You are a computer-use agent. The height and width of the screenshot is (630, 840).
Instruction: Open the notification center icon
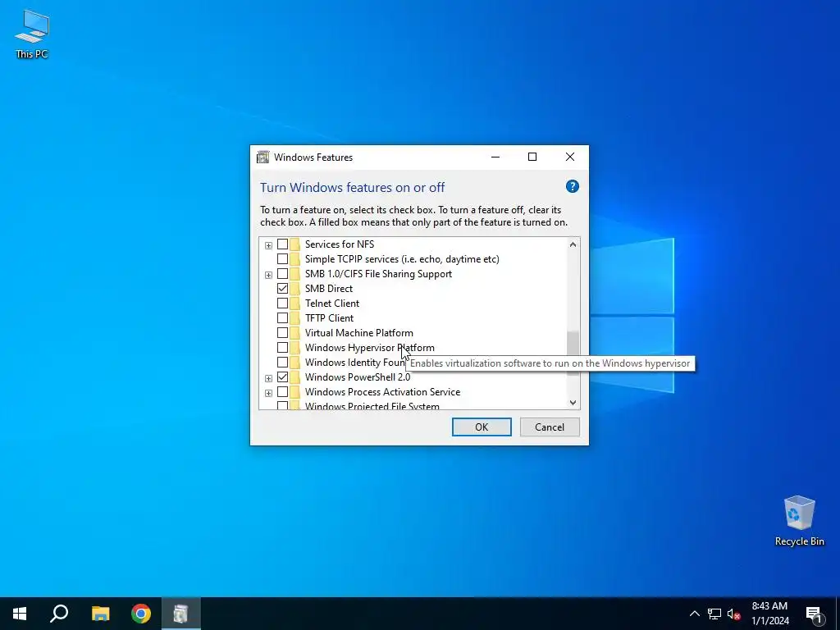(x=815, y=614)
